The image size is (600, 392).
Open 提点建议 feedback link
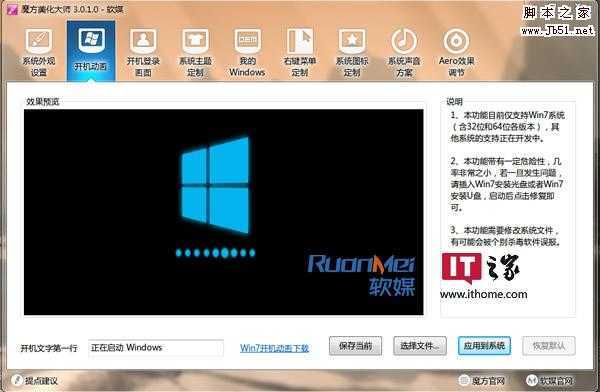click(34, 381)
